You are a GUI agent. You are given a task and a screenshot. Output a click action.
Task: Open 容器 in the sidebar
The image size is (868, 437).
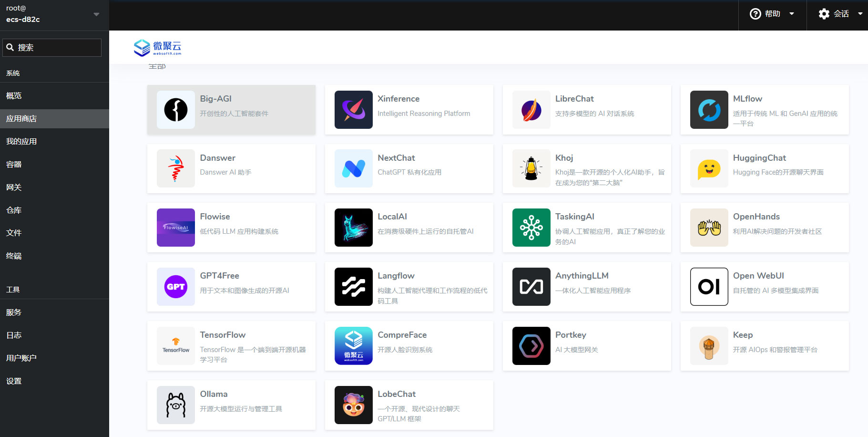point(14,165)
